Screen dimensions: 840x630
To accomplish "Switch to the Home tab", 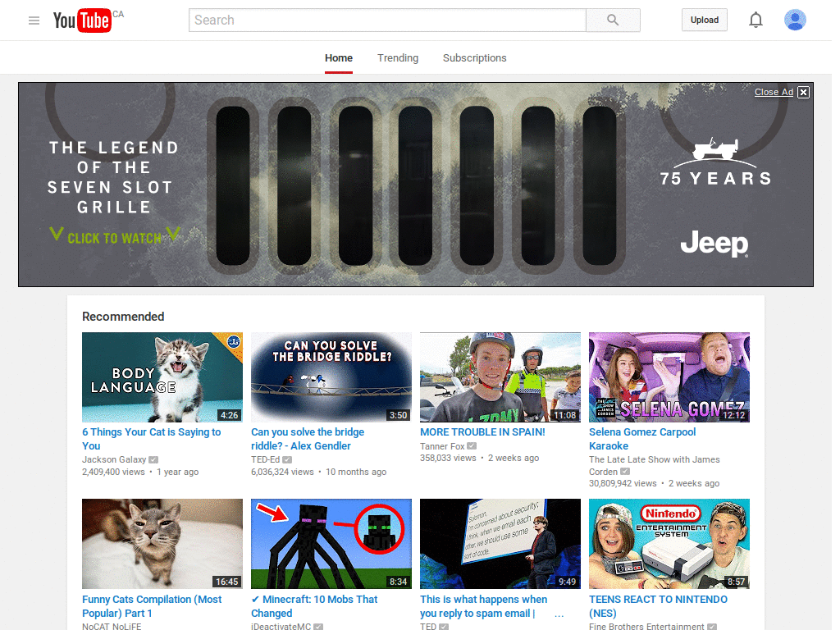I will [339, 58].
